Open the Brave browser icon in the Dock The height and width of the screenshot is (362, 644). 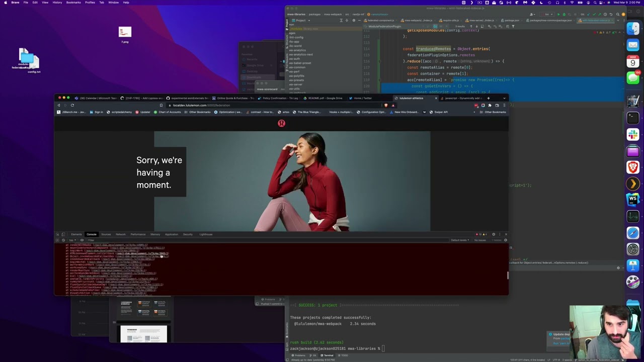pos(633,167)
